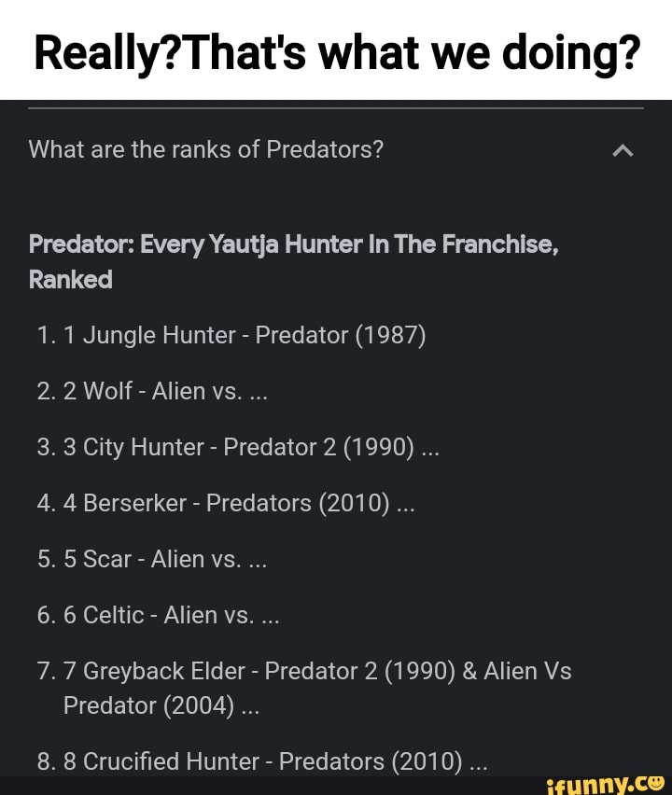Image resolution: width=672 pixels, height=795 pixels.
Task: Select list item '5 Scar - Alien vs.'
Action: click(x=152, y=559)
